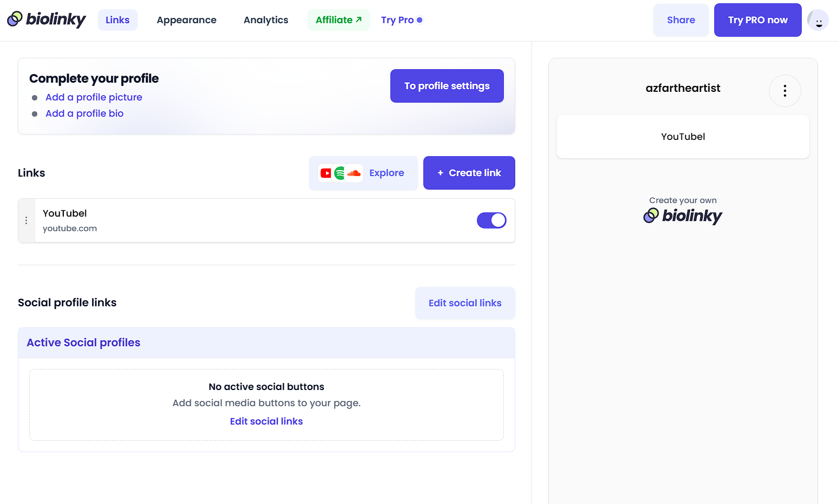Click the Social profile links heading
The height and width of the screenshot is (504, 838).
[67, 303]
